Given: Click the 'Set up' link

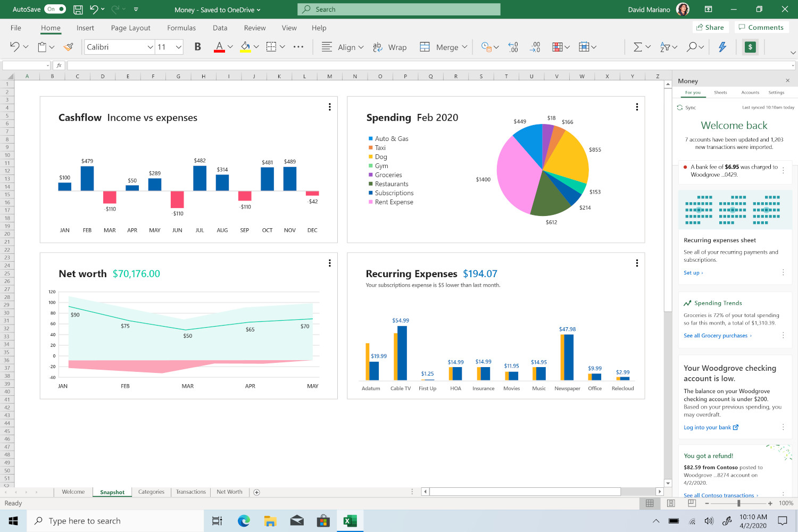Looking at the screenshot, I should click(693, 273).
